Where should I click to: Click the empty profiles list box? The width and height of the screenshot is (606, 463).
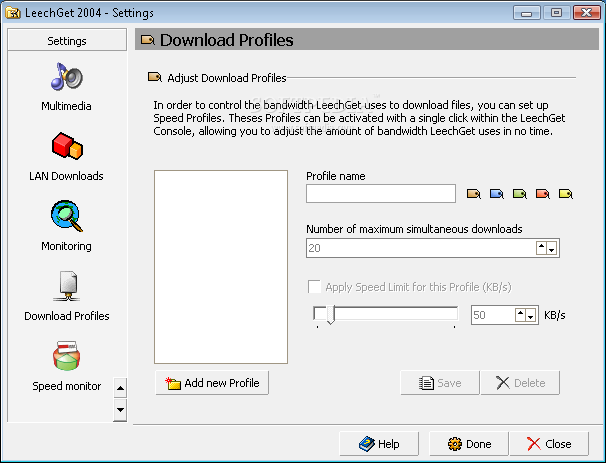point(221,267)
